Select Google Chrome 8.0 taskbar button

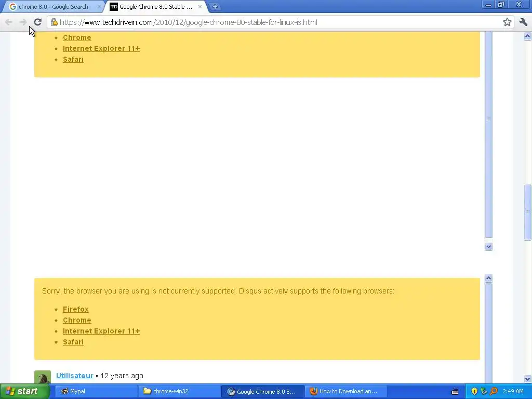262,391
